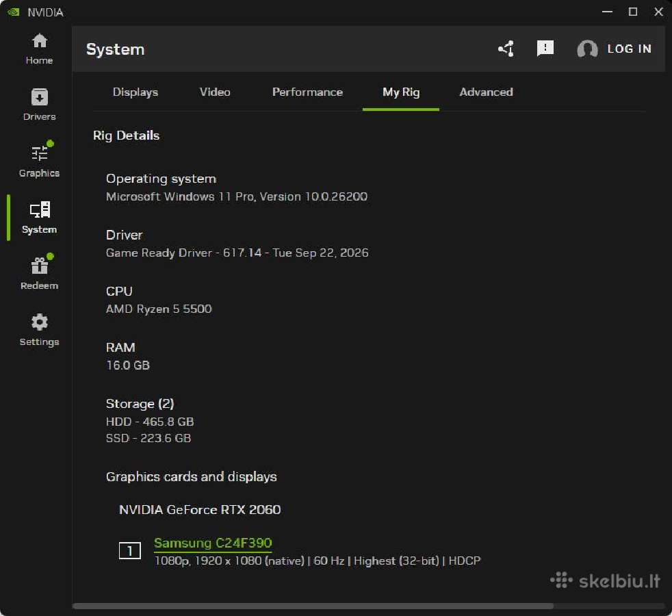Click the display number 1 box

click(x=130, y=551)
